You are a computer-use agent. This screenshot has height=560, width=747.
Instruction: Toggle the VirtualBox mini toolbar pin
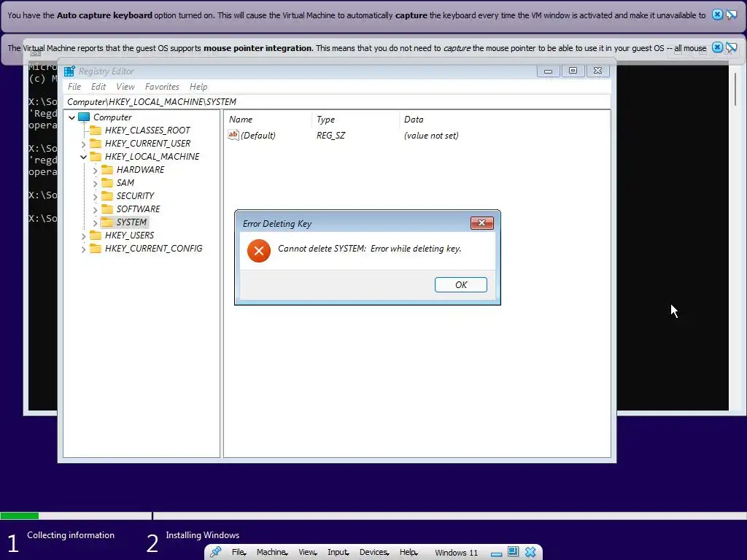(x=216, y=552)
